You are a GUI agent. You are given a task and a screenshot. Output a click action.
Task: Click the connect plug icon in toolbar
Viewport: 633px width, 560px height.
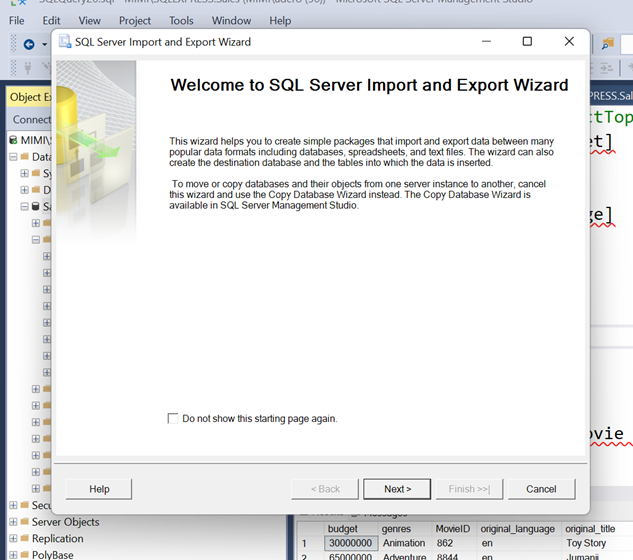(27, 67)
